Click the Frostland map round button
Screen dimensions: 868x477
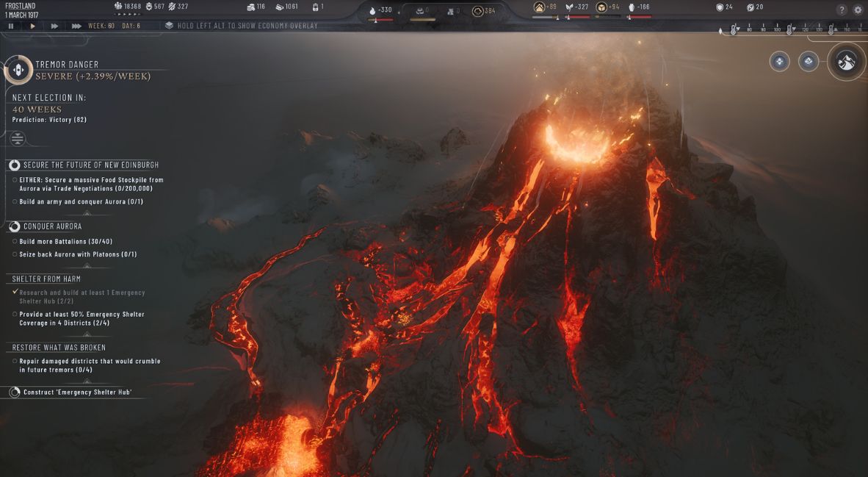846,62
